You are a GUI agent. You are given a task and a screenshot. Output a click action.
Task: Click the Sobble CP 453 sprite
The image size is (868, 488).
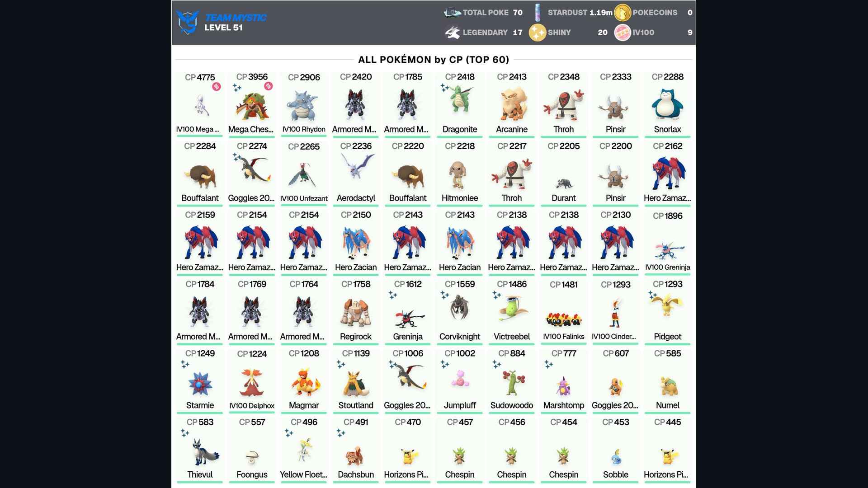[x=616, y=456]
